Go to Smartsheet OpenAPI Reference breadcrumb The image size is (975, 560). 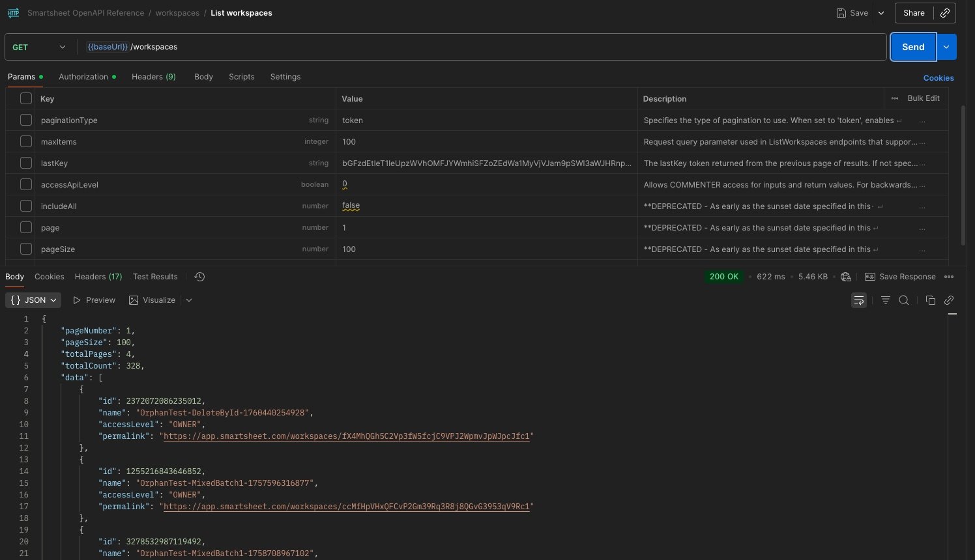point(85,13)
